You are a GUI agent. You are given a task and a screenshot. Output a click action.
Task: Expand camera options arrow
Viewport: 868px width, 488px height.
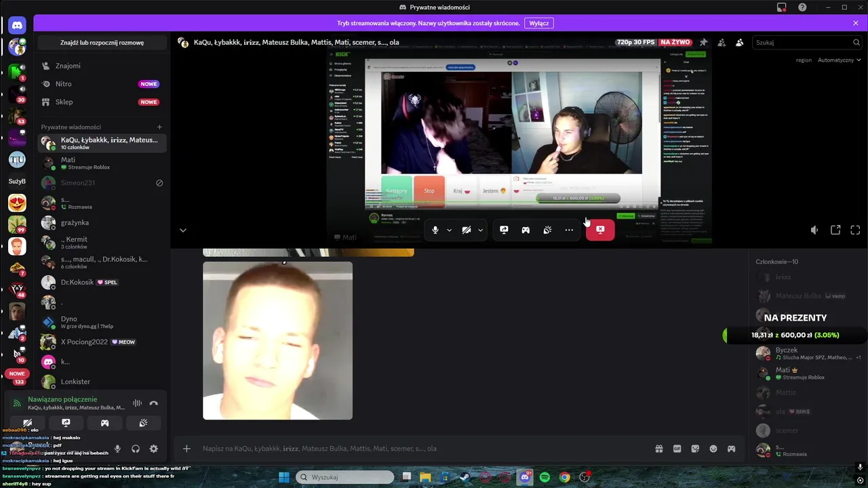[x=480, y=230]
